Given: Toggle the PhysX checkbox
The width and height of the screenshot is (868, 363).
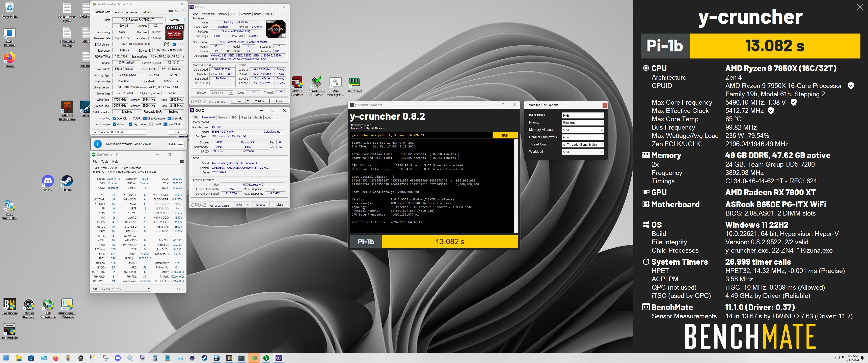Looking at the screenshot, I should tap(151, 124).
